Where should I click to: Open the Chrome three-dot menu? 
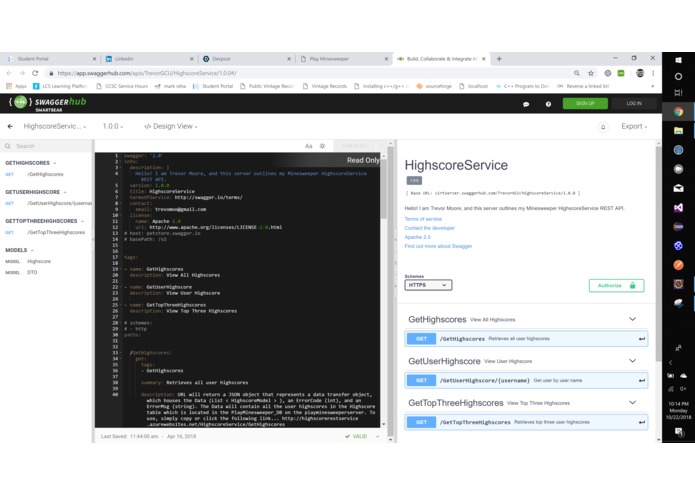653,73
